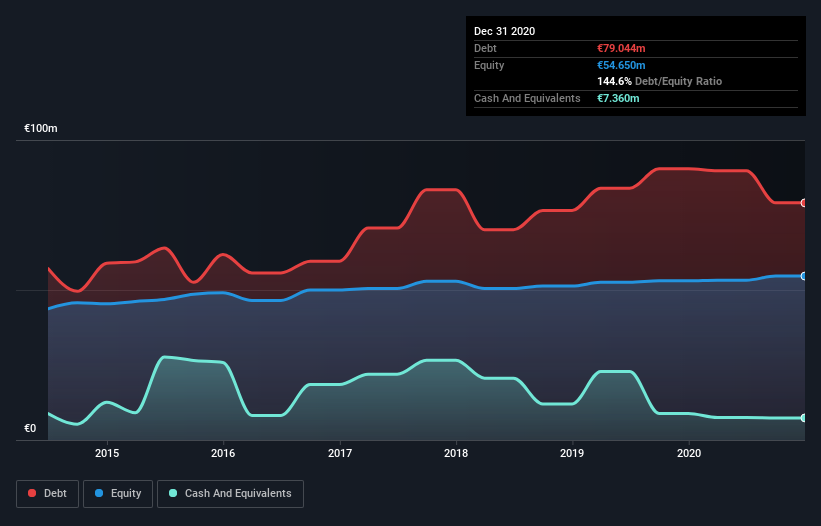
Task: Click Cash And Equivalents label in tooltip
Action: tap(527, 98)
